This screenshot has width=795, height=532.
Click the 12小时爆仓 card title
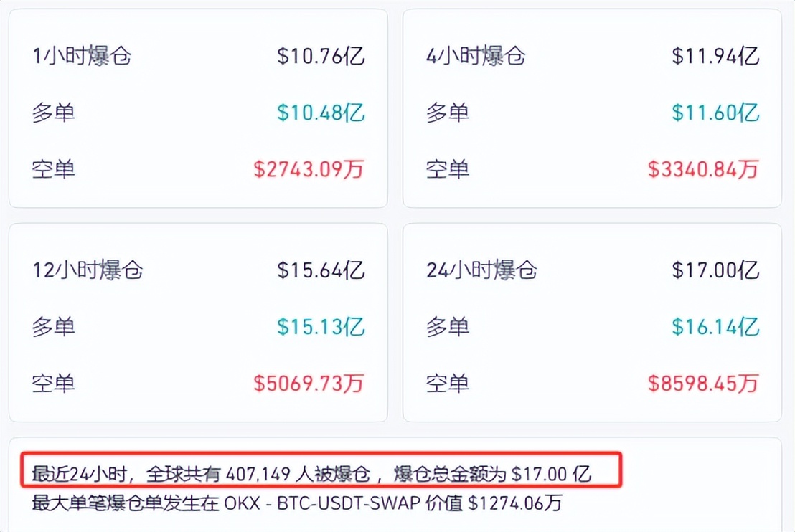click(88, 270)
